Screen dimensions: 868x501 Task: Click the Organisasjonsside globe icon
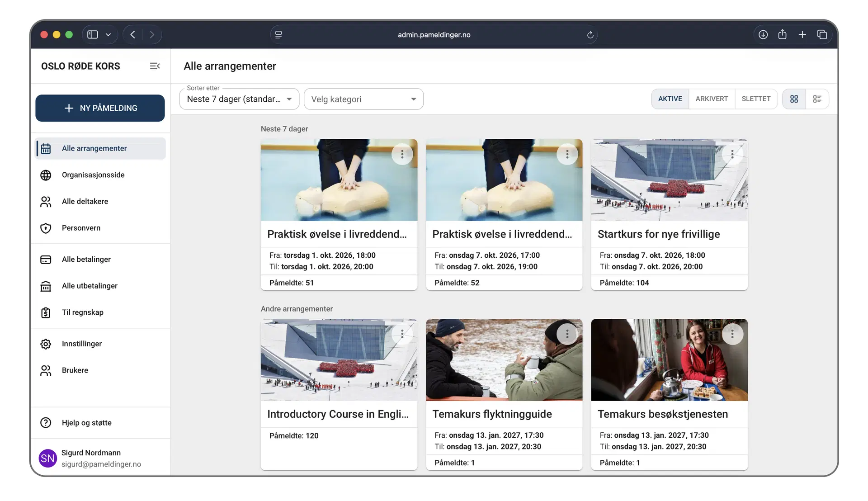tap(46, 175)
